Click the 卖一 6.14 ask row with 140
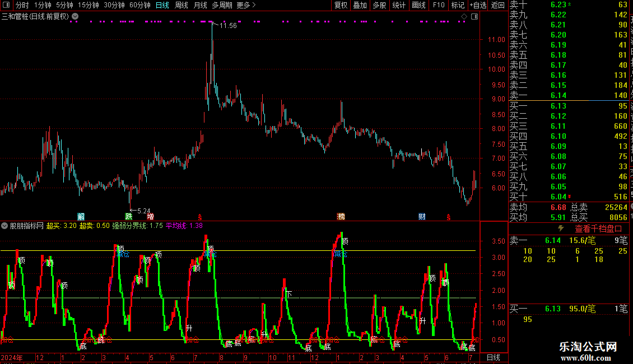The image size is (633, 364). click(x=569, y=95)
